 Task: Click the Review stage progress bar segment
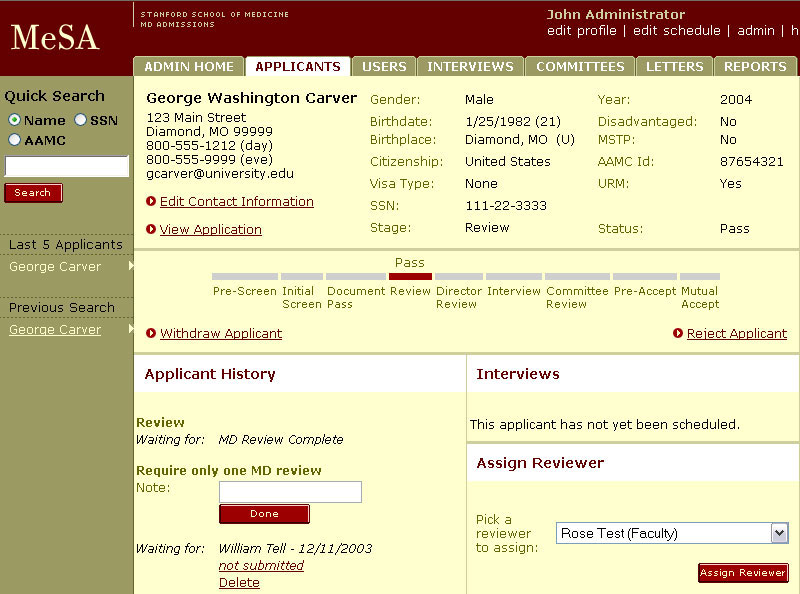click(x=410, y=276)
